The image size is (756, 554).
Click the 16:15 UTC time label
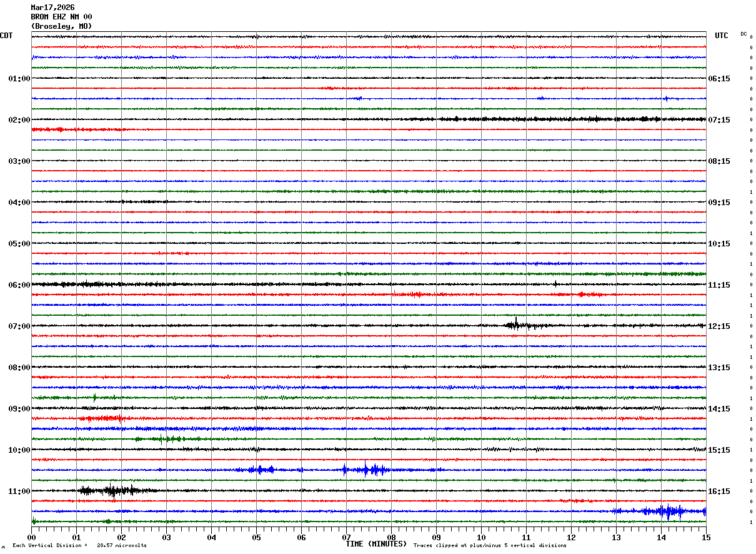(719, 491)
